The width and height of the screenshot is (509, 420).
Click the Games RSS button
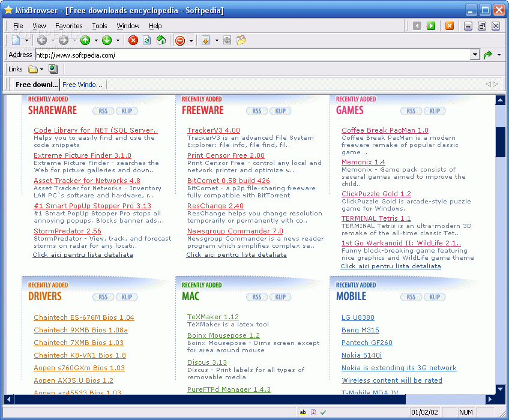pos(411,111)
